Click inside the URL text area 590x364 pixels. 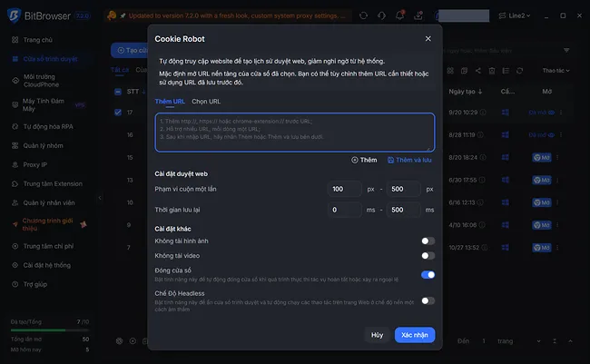coord(295,133)
